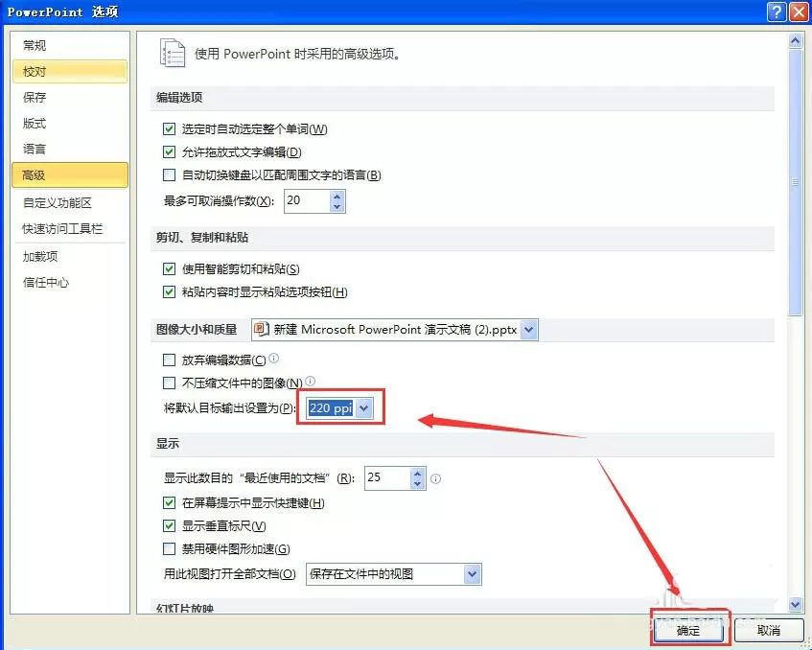Toggle 粘贴内容时显示粘贴选项按钮 checkbox

coord(169,292)
